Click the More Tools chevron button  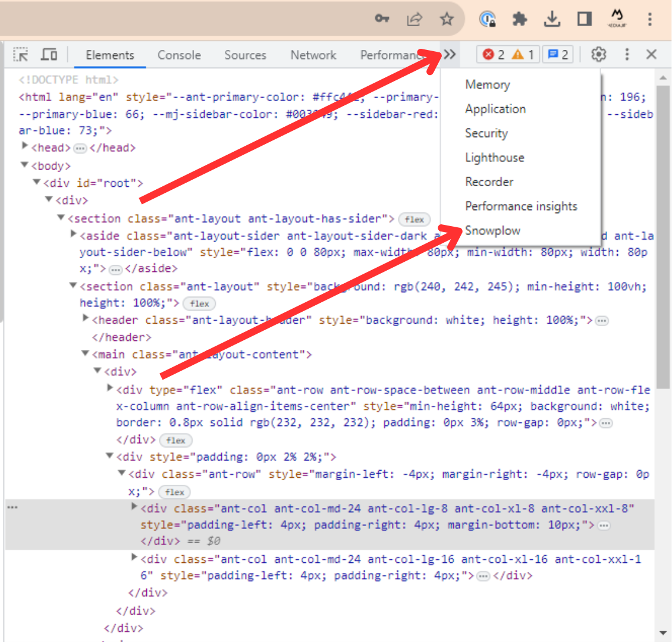pyautogui.click(x=450, y=54)
